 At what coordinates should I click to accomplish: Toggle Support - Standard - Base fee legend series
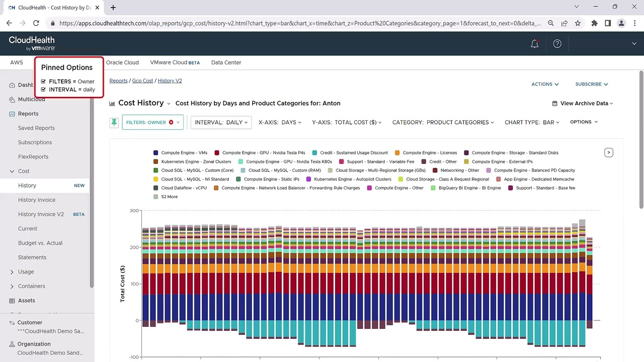[x=541, y=188]
